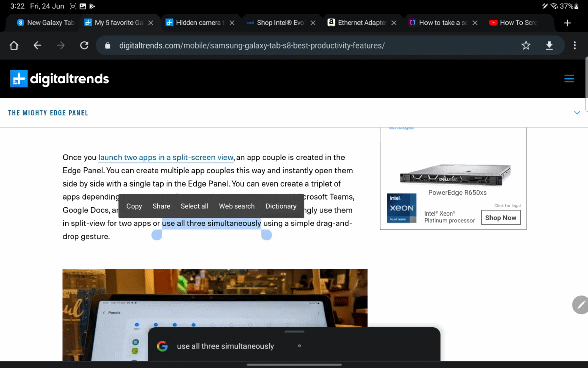Choose Dictionary from the selection menu

(x=280, y=206)
